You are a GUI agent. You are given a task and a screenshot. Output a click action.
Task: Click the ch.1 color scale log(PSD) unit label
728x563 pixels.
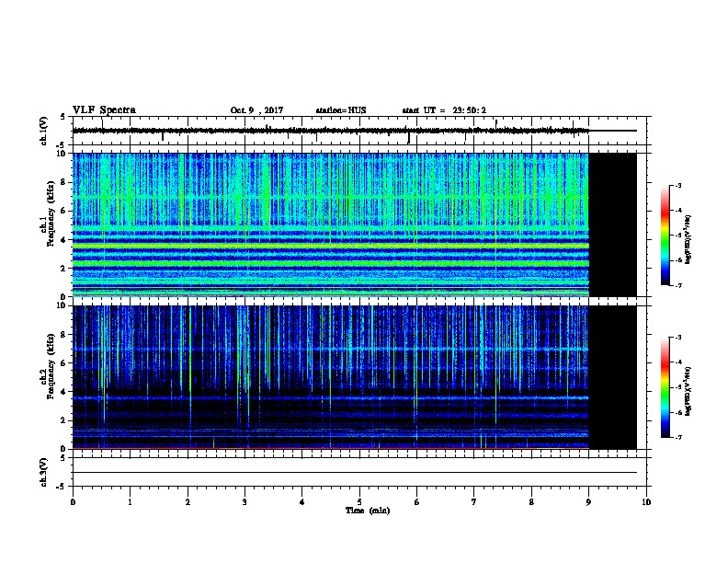pos(688,240)
